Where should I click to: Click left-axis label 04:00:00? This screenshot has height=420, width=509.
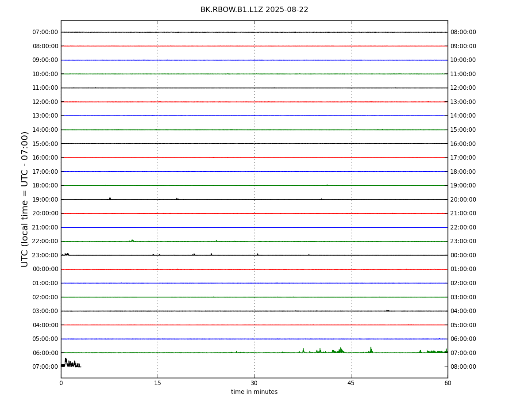tap(46, 325)
